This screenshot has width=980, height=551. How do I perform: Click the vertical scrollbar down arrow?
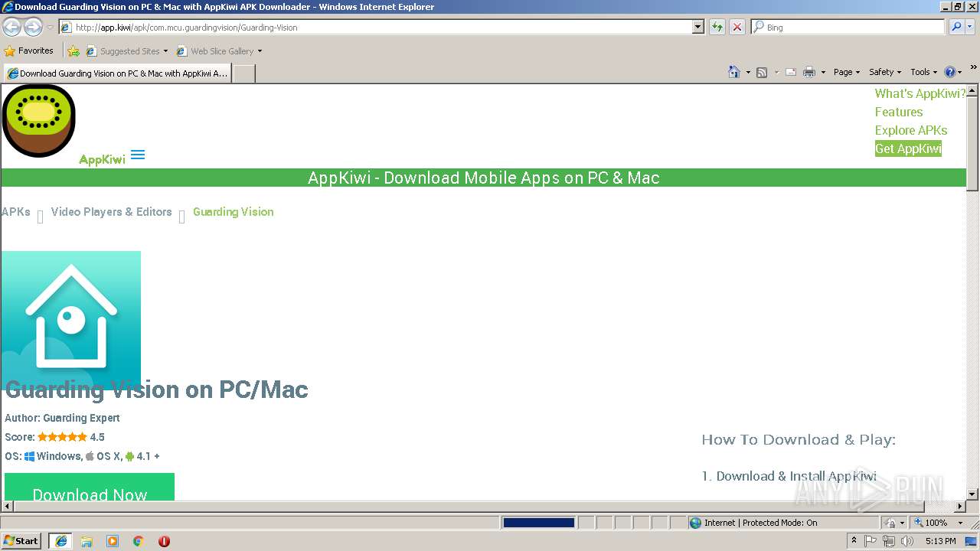click(x=972, y=494)
